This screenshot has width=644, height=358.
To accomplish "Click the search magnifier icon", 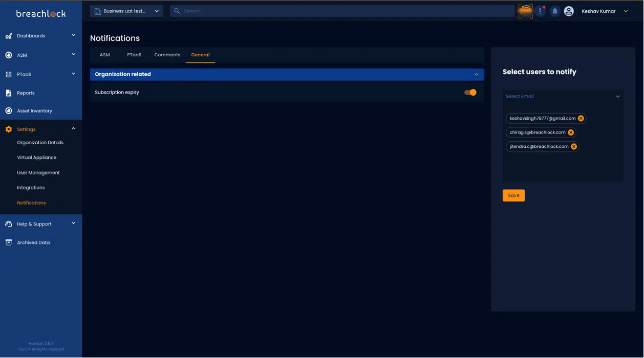I will click(177, 11).
